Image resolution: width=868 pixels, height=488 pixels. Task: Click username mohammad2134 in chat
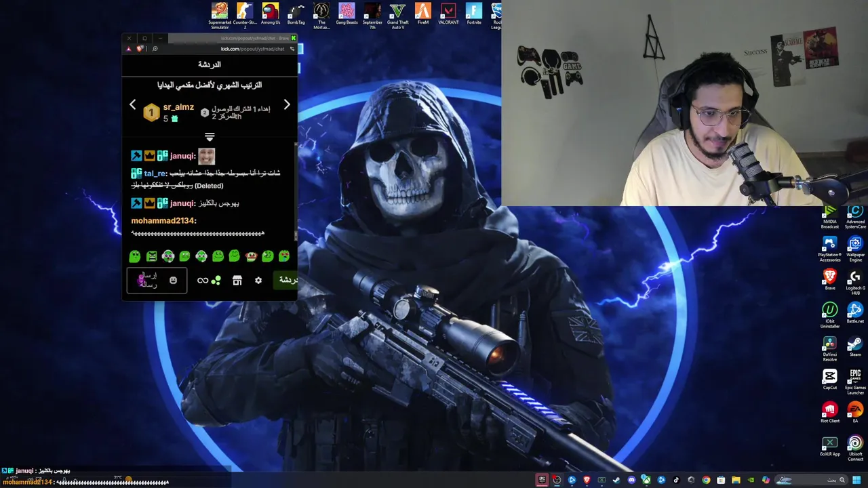pyautogui.click(x=163, y=220)
